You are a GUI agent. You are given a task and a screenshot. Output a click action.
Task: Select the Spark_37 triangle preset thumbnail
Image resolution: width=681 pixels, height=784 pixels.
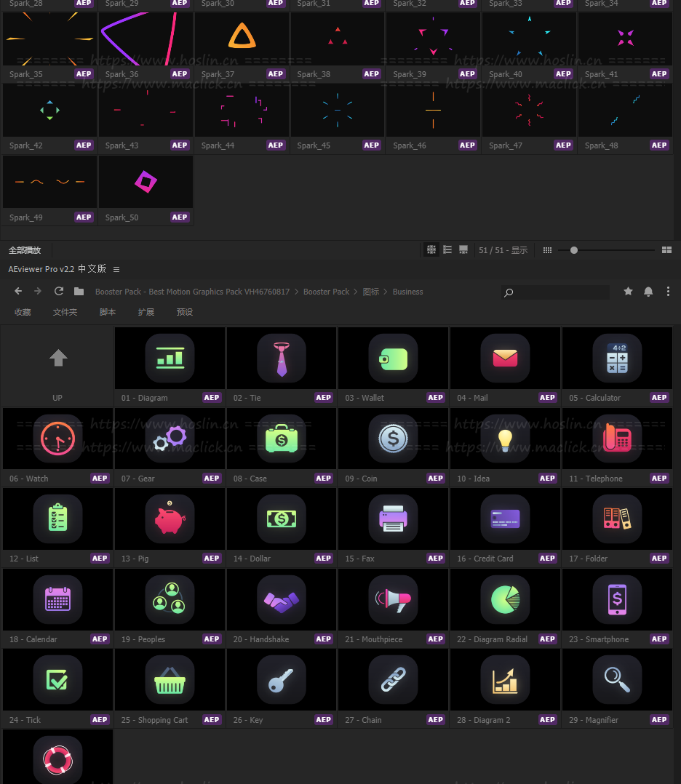[x=242, y=39]
